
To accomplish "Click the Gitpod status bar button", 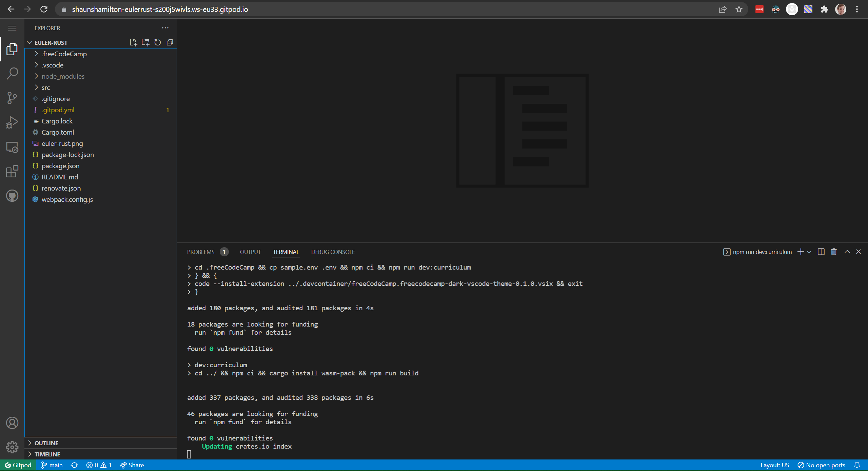I will pyautogui.click(x=18, y=465).
